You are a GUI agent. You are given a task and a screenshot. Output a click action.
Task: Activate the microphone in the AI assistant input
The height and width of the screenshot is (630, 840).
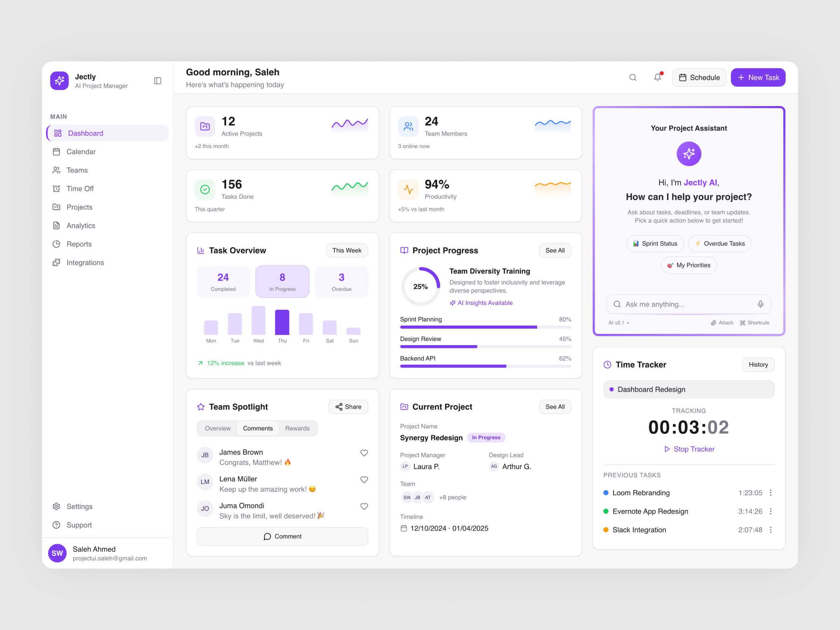click(x=761, y=304)
